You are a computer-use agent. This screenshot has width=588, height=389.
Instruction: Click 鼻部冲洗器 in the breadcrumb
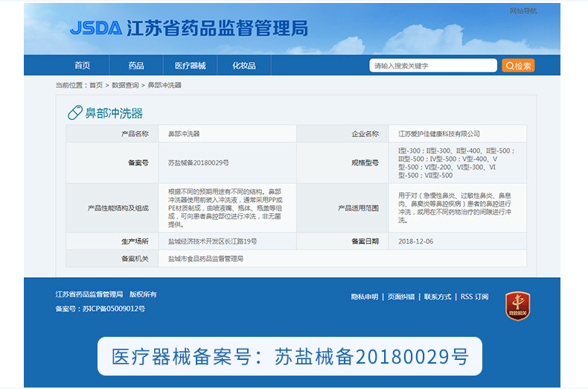click(x=164, y=85)
